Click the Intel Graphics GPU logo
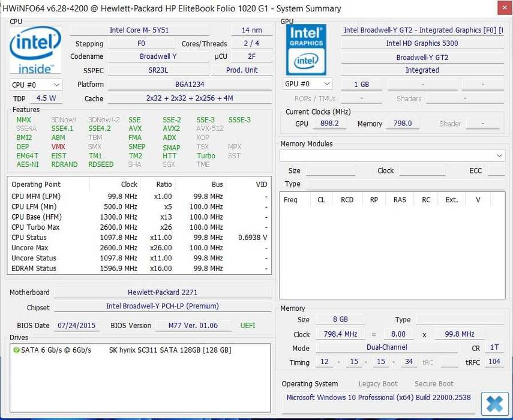This screenshot has width=513, height=420. tap(306, 50)
